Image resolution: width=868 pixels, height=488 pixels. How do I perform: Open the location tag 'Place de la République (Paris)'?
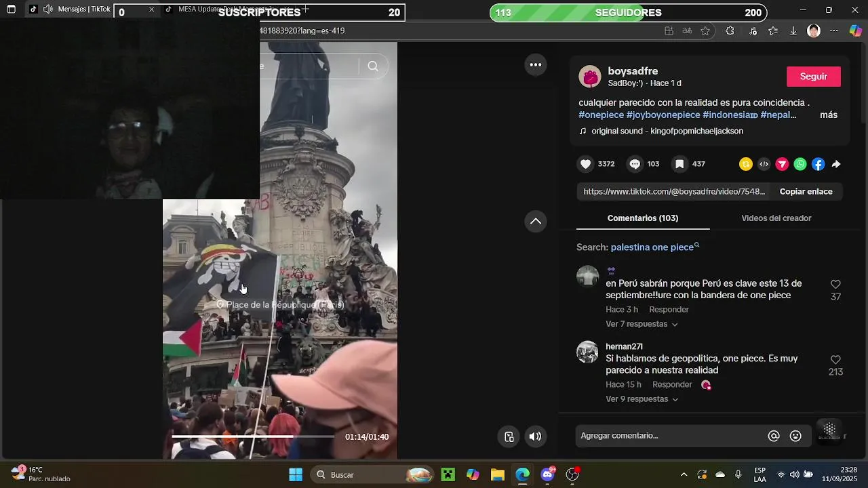tap(280, 305)
